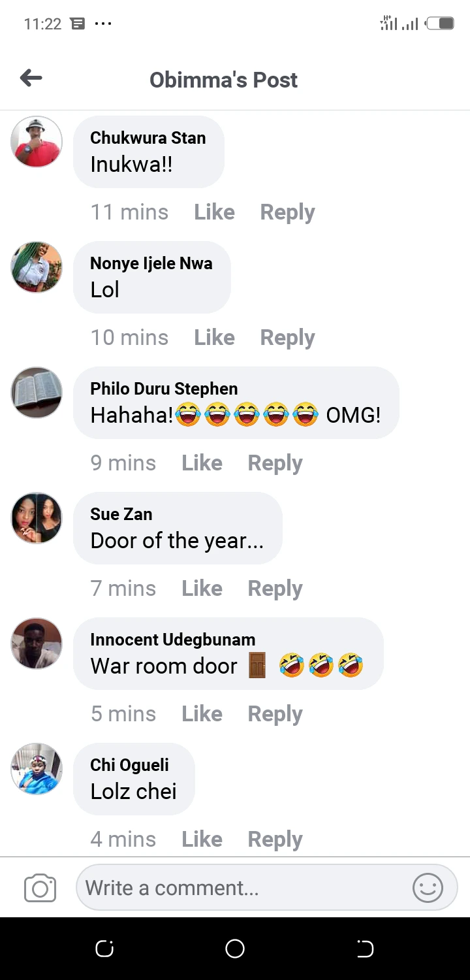
Task: Open Sue Zan's name link
Action: pyautogui.click(x=121, y=514)
